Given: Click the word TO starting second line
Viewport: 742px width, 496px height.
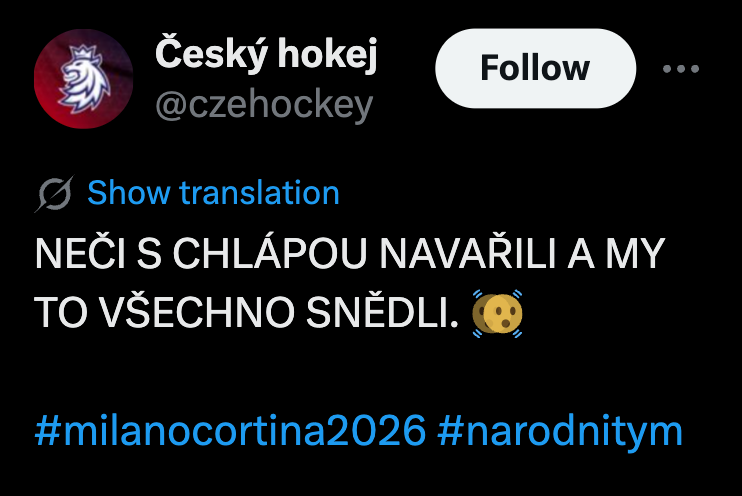Looking at the screenshot, I should 61,312.
